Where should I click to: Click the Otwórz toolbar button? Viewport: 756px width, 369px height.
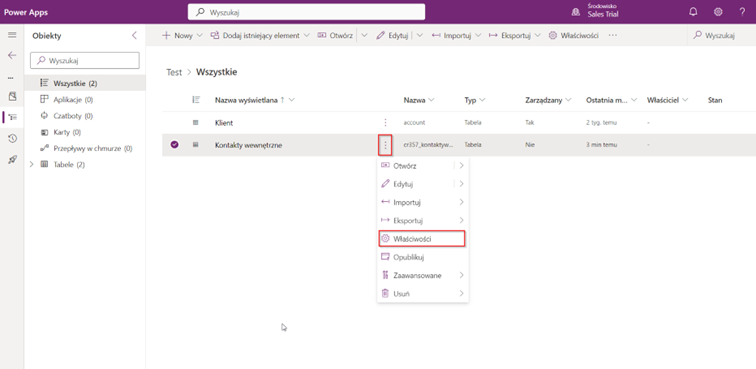(x=335, y=35)
